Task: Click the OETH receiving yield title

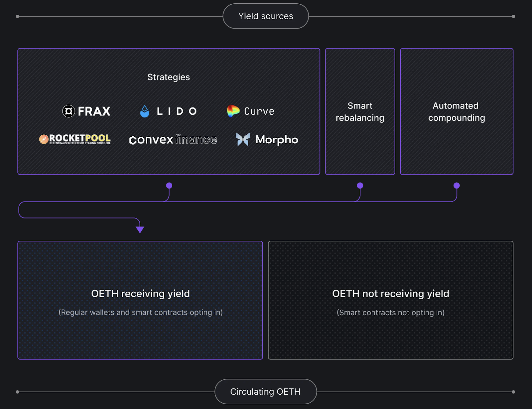Action: coord(140,294)
